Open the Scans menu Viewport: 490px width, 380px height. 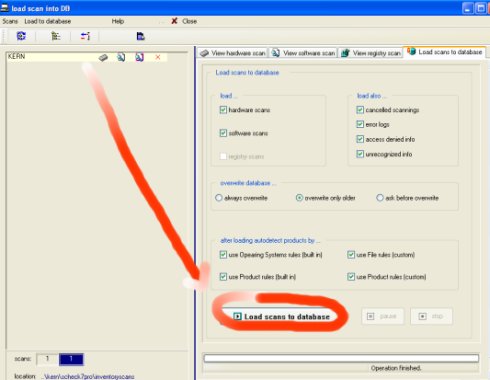pyautogui.click(x=10, y=21)
